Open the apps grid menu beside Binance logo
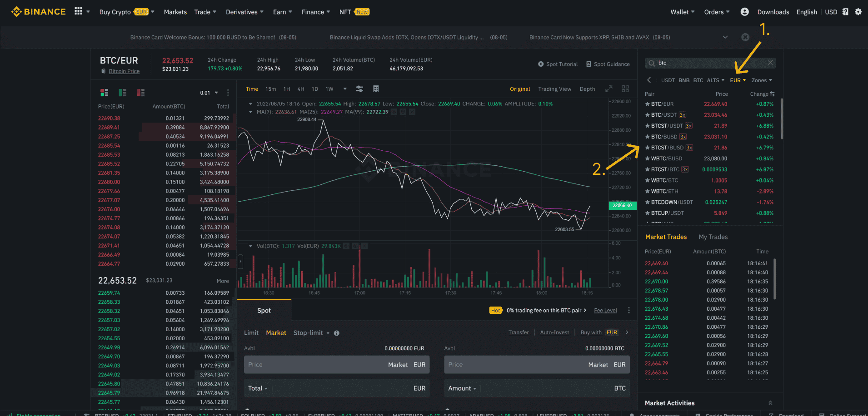Image resolution: width=868 pixels, height=416 pixels. coord(79,11)
